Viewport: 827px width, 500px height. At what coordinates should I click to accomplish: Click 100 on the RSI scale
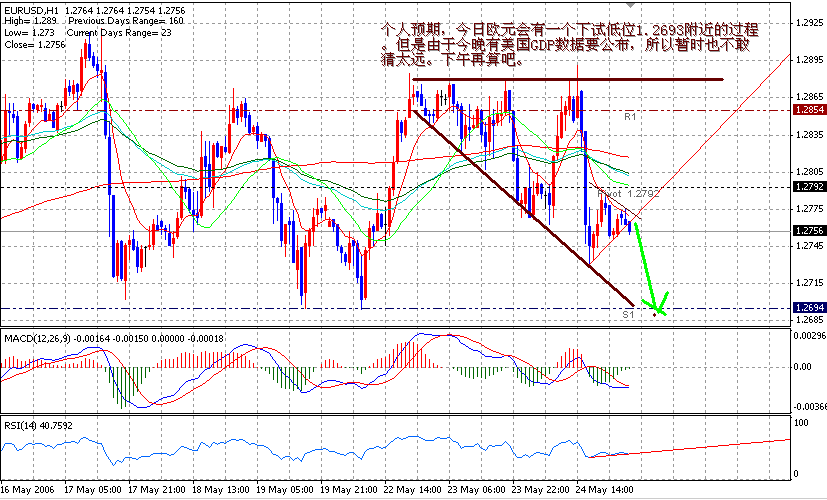coord(801,423)
